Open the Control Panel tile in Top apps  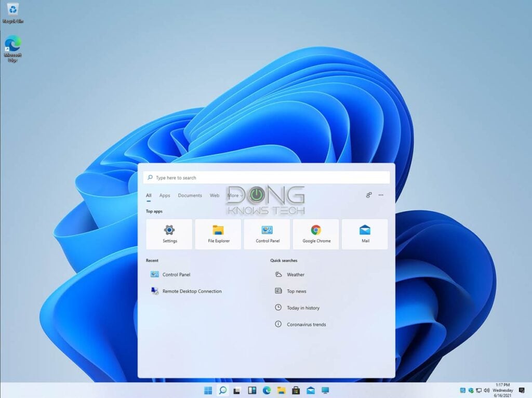[x=268, y=234]
